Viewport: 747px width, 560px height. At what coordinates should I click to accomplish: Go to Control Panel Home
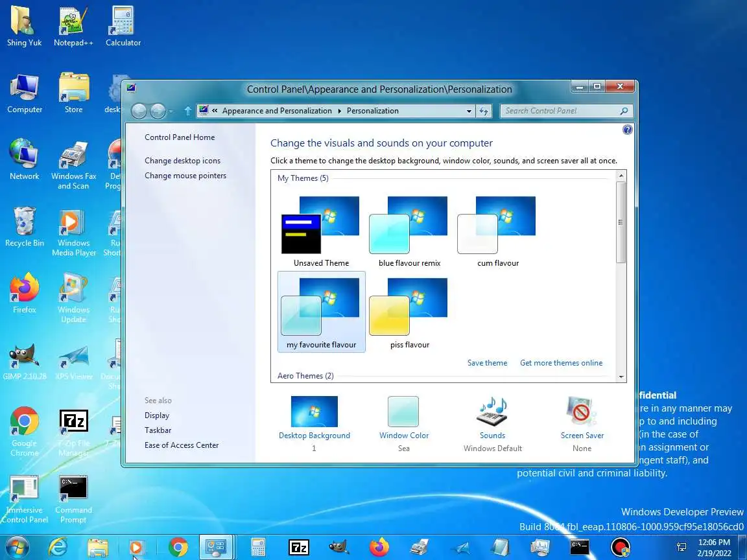coord(180,137)
